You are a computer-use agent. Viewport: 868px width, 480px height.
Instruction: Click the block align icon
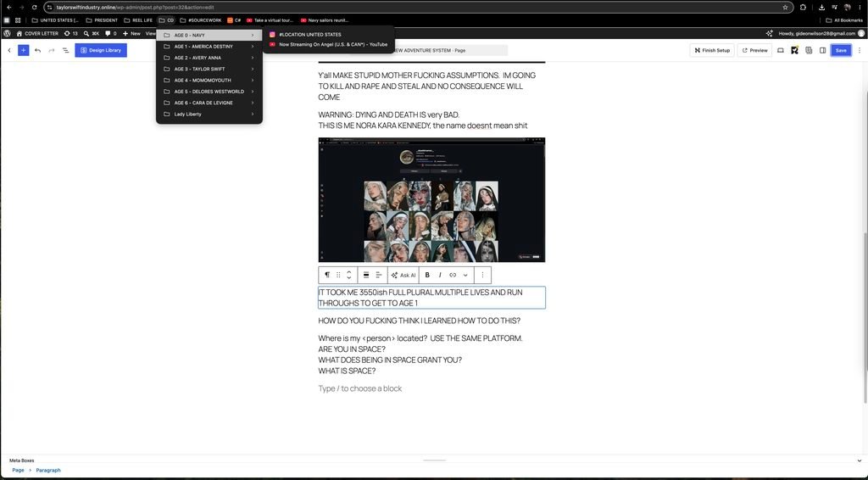(366, 275)
